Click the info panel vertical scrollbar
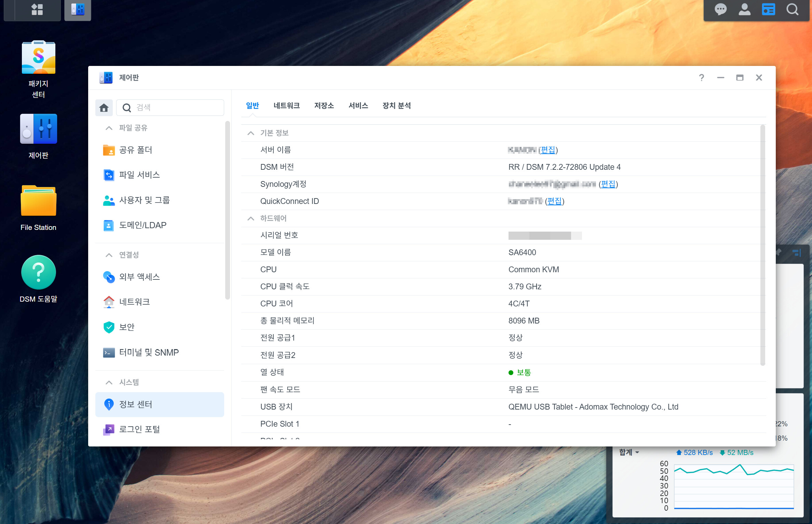Viewport: 812px width, 524px height. click(762, 246)
